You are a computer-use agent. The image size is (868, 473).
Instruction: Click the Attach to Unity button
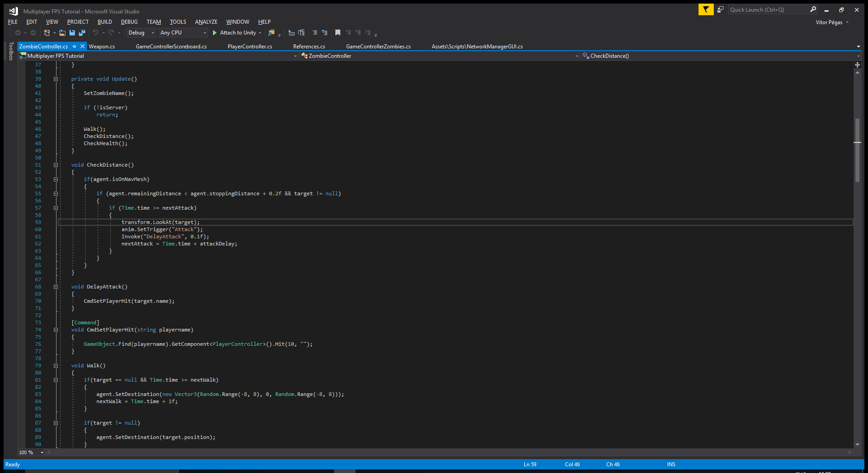click(x=237, y=32)
